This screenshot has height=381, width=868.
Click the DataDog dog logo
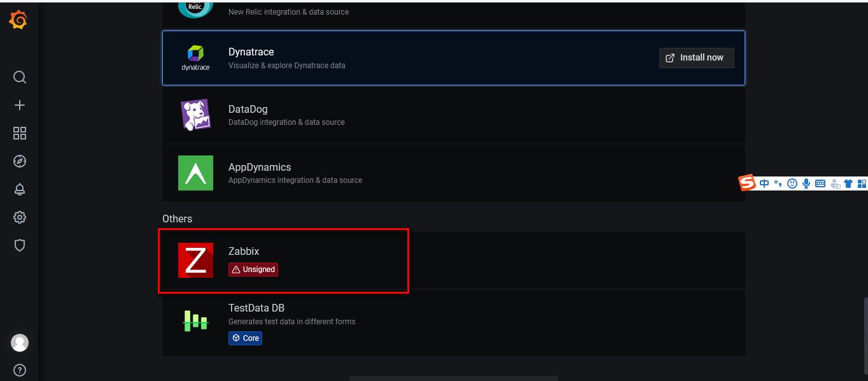pyautogui.click(x=195, y=115)
